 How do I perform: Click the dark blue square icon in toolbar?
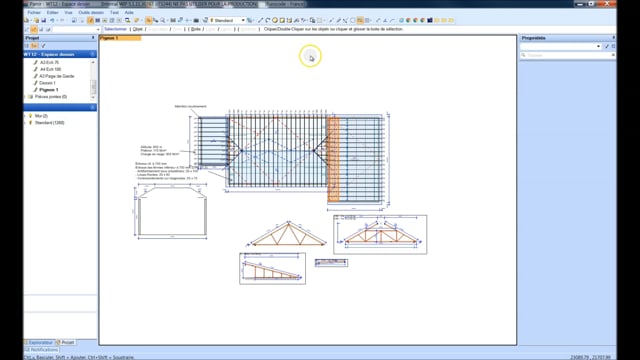pyautogui.click(x=430, y=20)
